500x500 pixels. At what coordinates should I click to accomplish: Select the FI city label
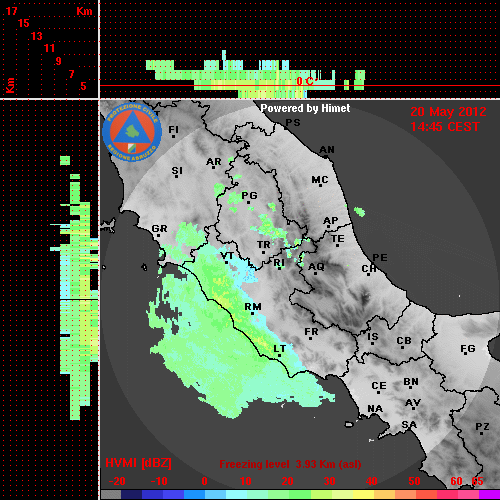tap(173, 129)
